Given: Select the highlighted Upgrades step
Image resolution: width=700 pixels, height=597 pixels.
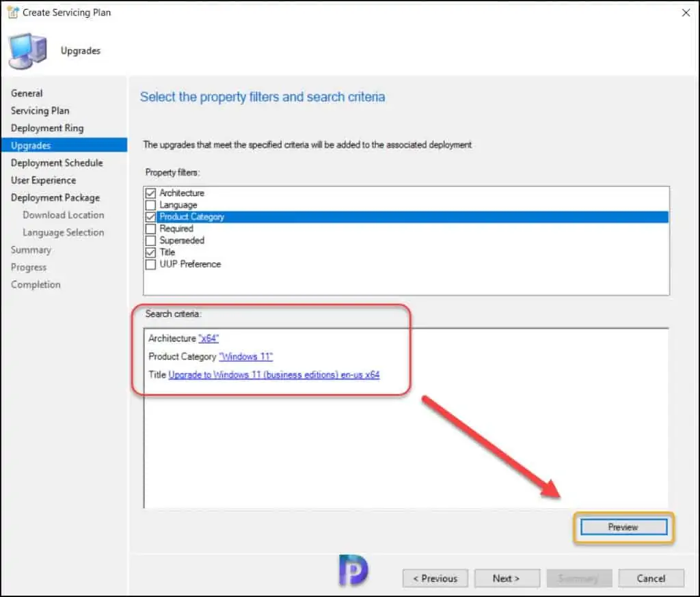Looking at the screenshot, I should point(64,145).
